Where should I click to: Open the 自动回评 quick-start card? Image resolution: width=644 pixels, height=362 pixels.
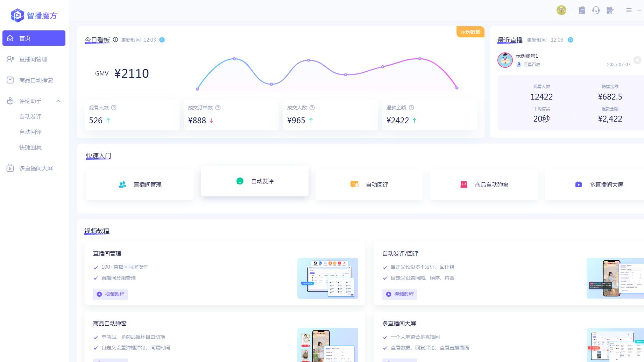tap(369, 184)
